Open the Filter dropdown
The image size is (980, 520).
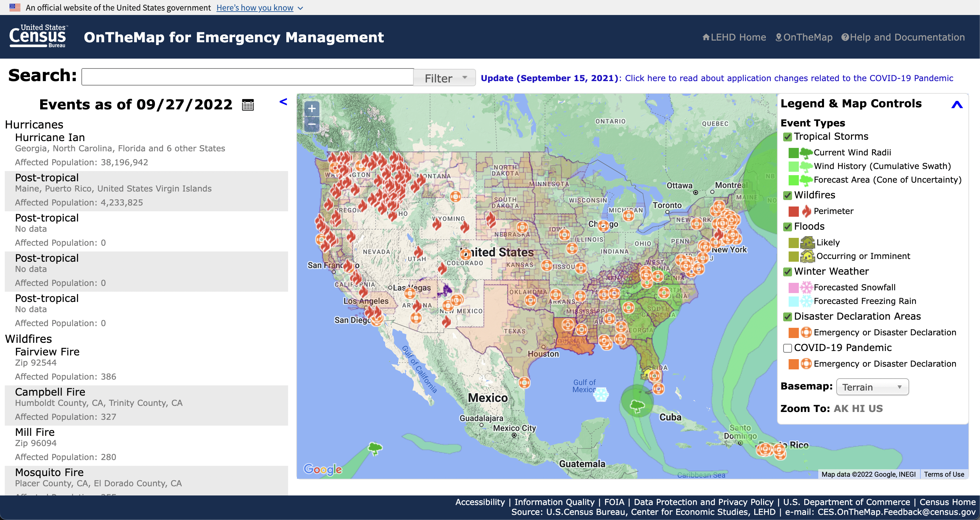point(444,78)
